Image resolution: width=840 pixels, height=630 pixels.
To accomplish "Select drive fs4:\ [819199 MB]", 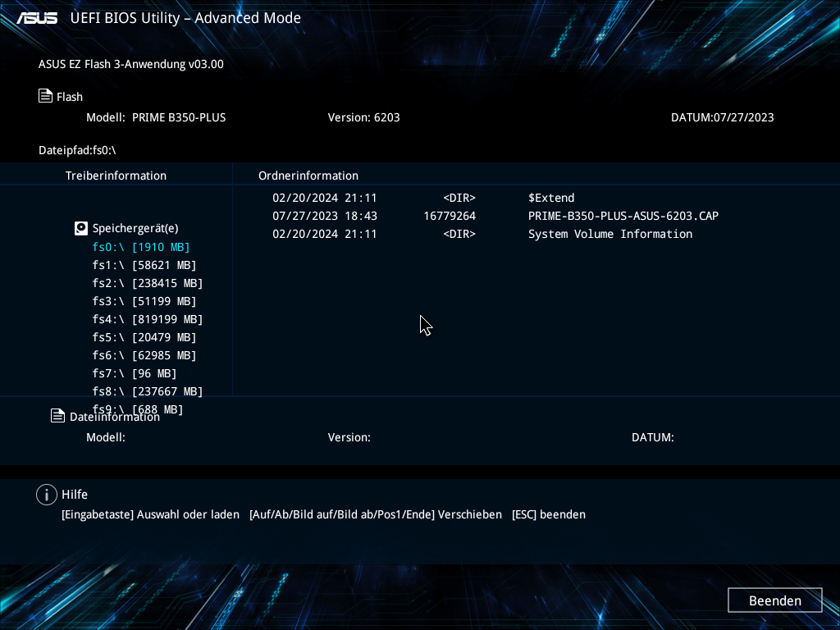I will [x=148, y=319].
